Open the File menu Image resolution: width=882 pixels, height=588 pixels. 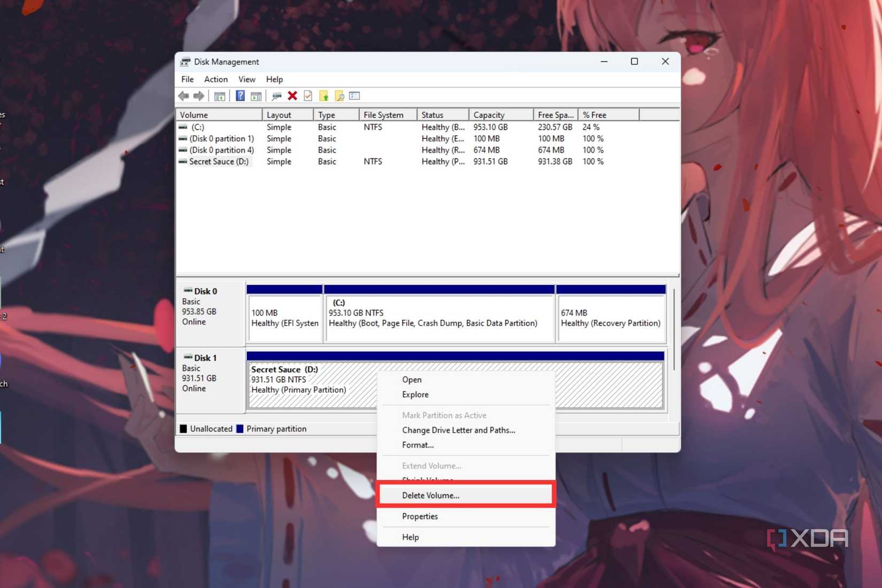[x=187, y=79]
